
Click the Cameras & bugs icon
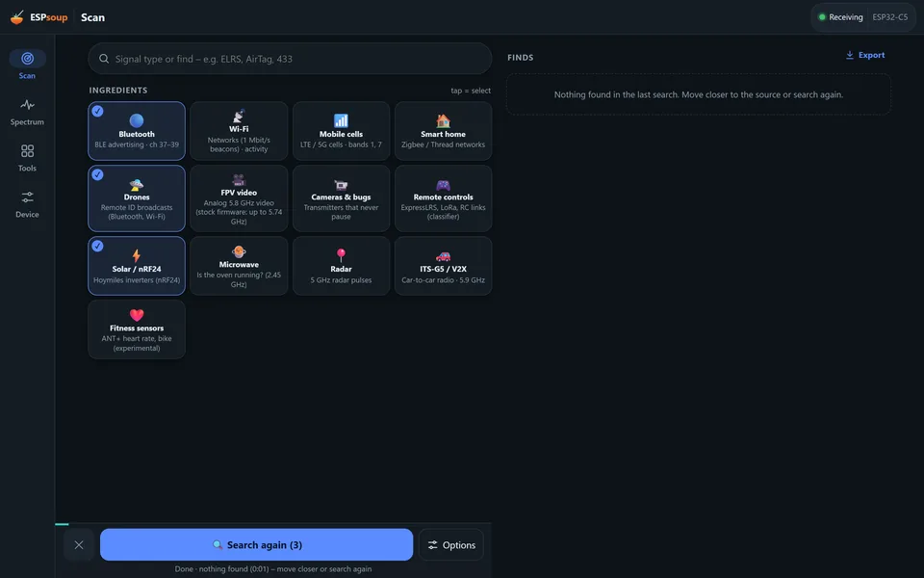coord(341,185)
